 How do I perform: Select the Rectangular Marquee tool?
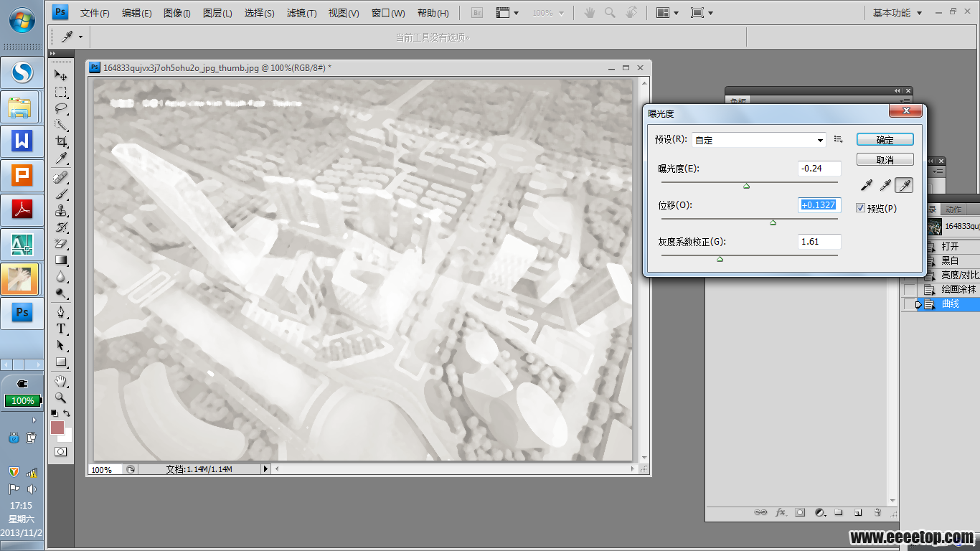pyautogui.click(x=61, y=92)
